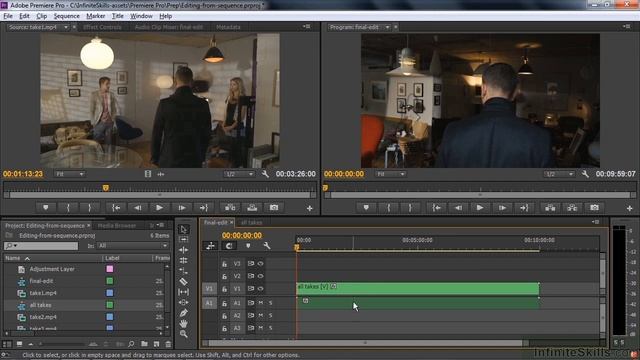Open Source monitor zoom Fit dropdown
Screen dimensions: 640x360
click(69, 174)
